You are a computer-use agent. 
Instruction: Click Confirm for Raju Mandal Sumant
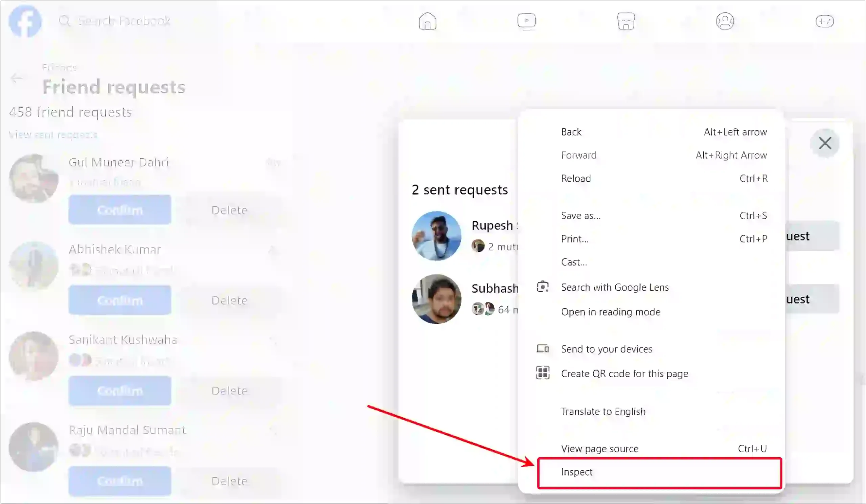tap(120, 480)
